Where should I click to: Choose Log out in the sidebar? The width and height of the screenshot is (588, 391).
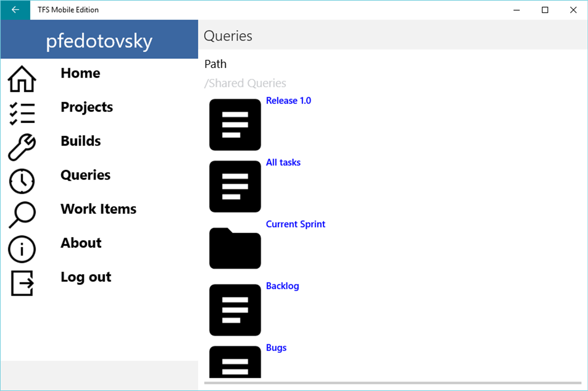86,277
